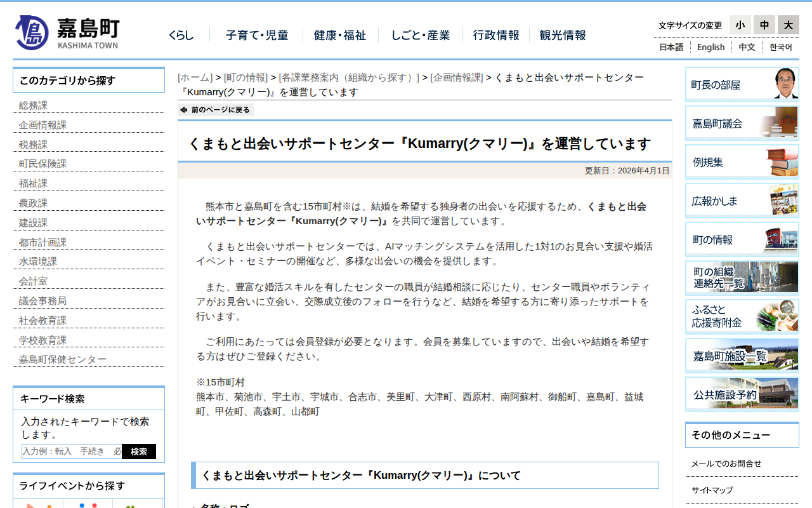Open the 嘉島町施設一覧 facilities list banner
Screen dimensions: 812x508
click(742, 355)
